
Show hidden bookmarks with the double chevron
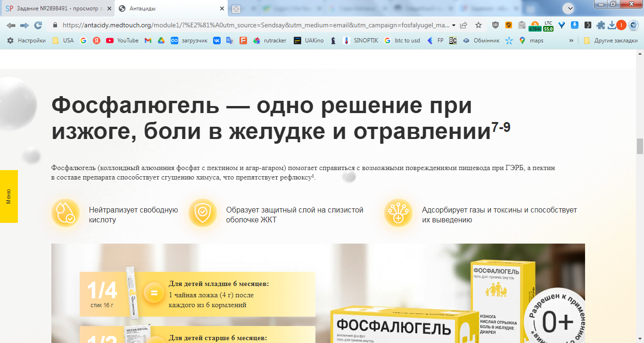(571, 41)
